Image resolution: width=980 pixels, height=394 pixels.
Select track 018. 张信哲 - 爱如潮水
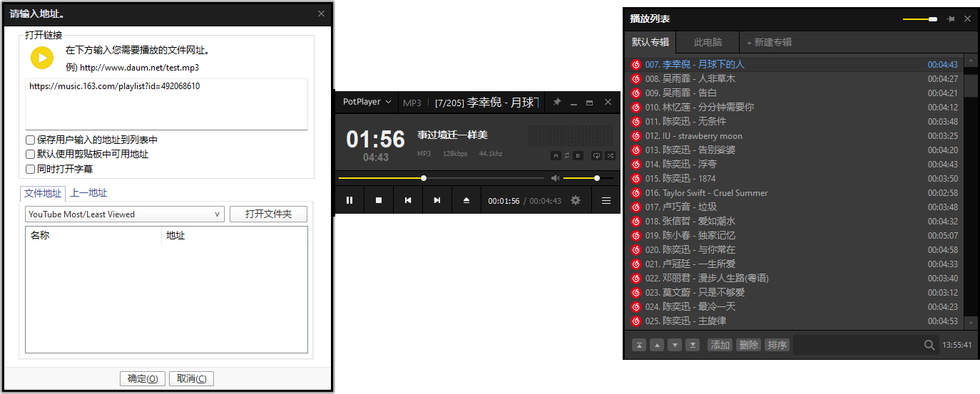794,221
